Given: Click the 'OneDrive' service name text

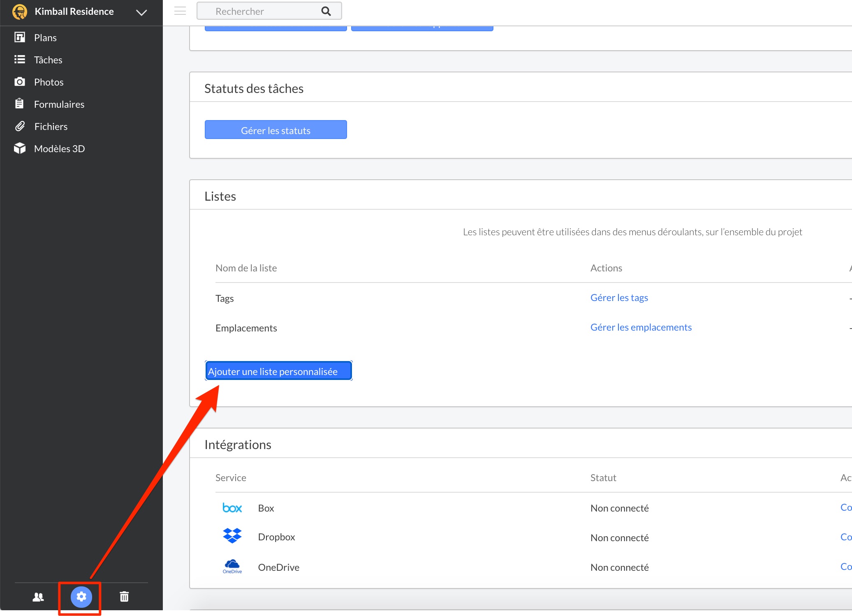Looking at the screenshot, I should point(278,567).
